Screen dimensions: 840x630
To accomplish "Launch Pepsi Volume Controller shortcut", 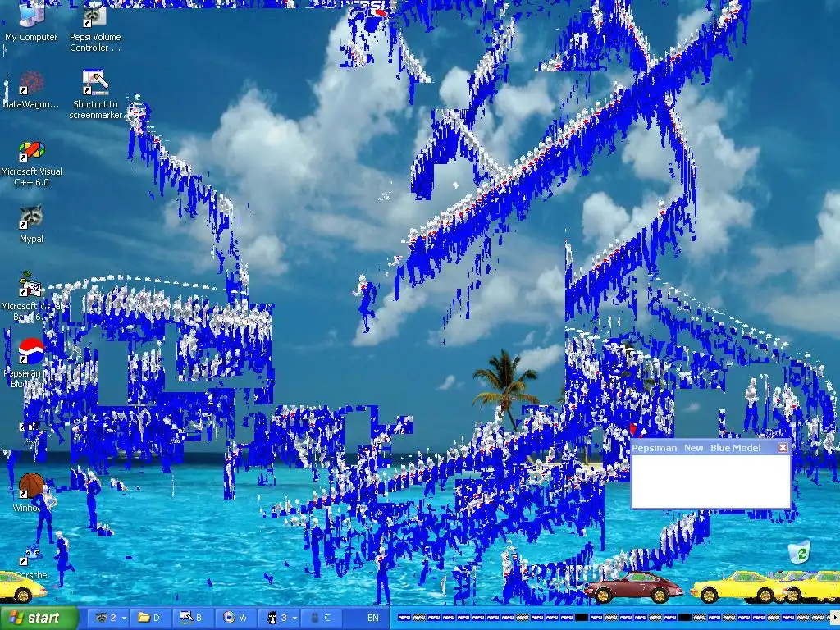I will 95,27.
